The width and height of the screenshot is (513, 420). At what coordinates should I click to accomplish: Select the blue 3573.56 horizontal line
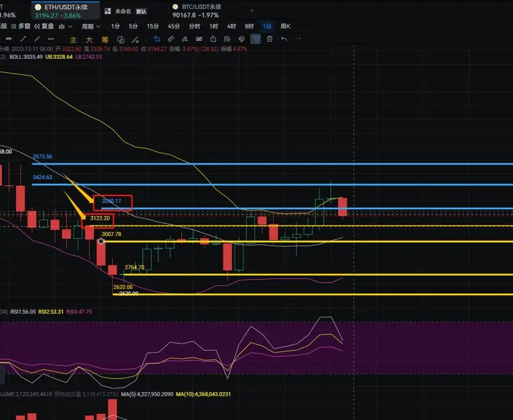[x=272, y=163]
